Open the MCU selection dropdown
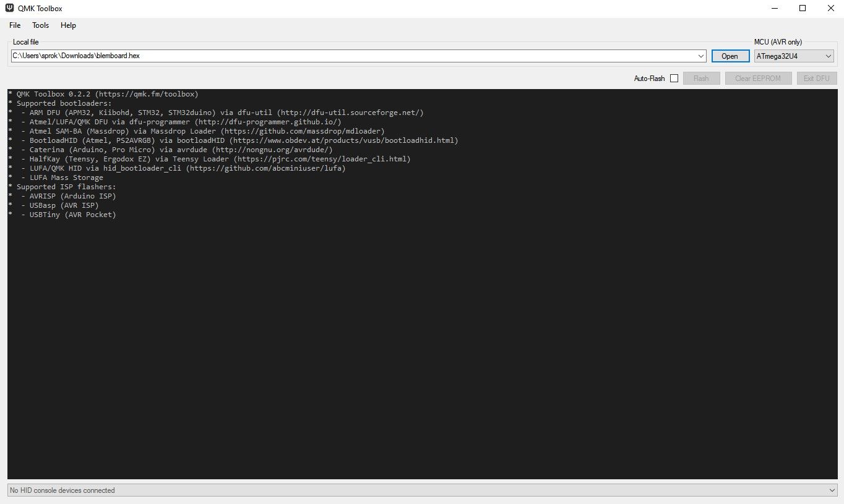Screen dimensions: 844x504 [x=829, y=56]
